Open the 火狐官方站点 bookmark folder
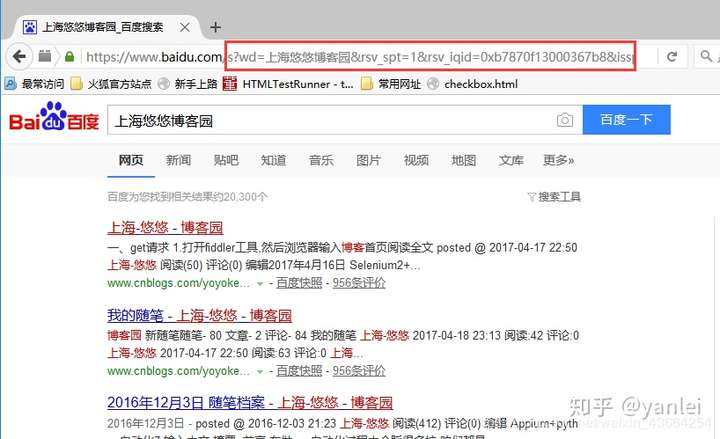 pos(111,84)
